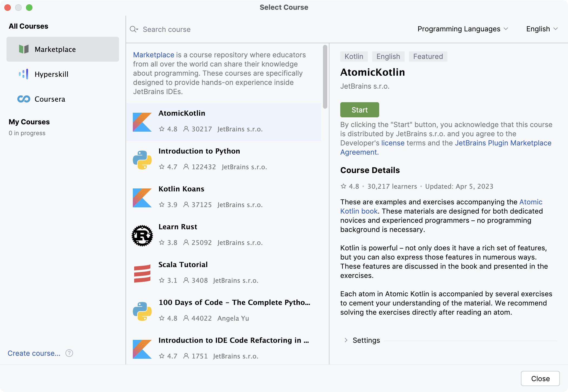Open the Programming Languages filter dropdown
568x392 pixels.
463,29
